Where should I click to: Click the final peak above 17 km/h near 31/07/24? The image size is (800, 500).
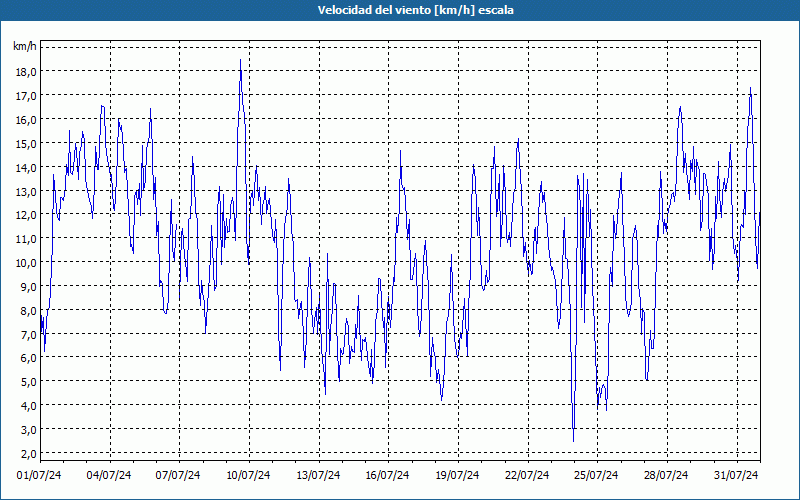tap(750, 88)
